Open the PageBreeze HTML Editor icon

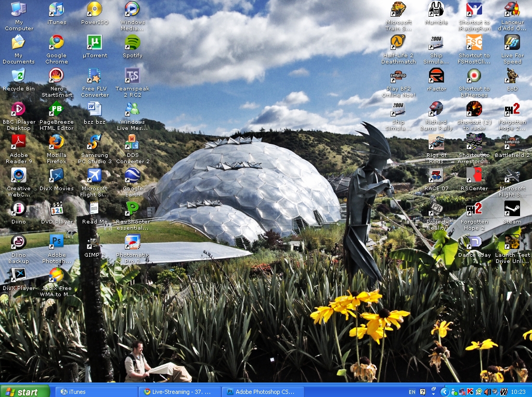57,109
